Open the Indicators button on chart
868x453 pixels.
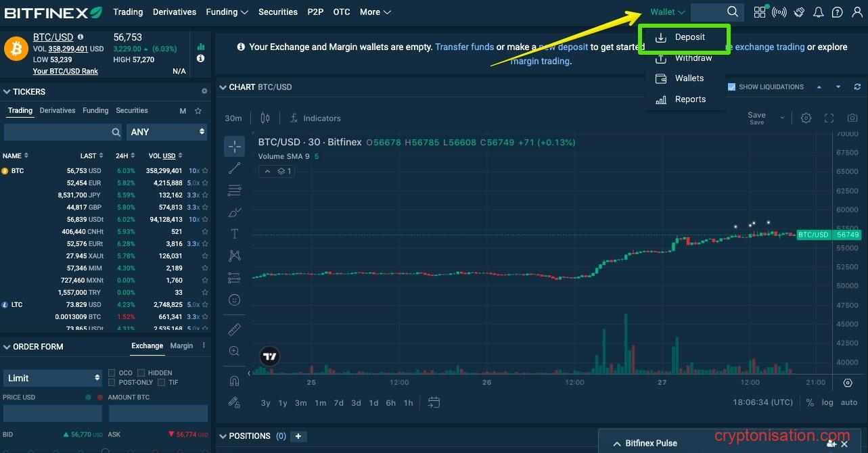click(315, 118)
